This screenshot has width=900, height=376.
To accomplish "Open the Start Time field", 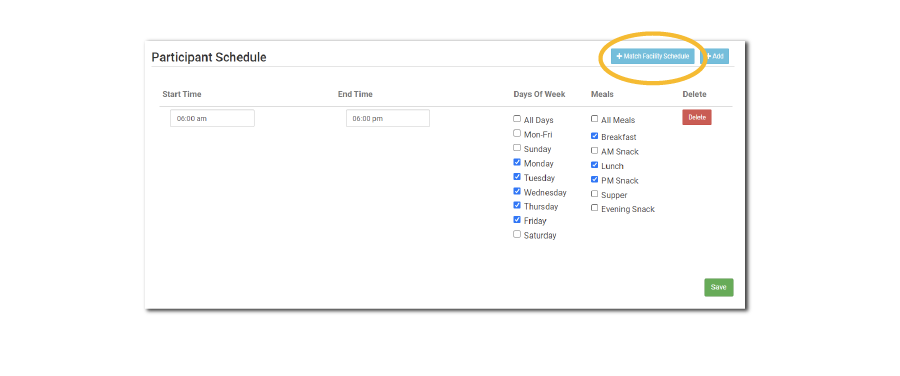I will (x=212, y=118).
